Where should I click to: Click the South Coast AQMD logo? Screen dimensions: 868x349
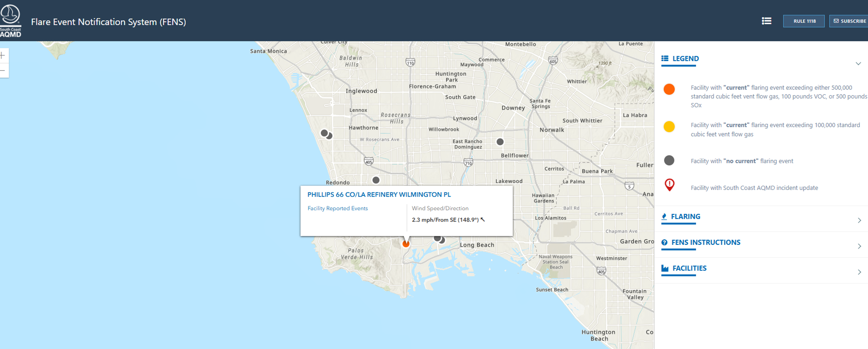[x=10, y=21]
